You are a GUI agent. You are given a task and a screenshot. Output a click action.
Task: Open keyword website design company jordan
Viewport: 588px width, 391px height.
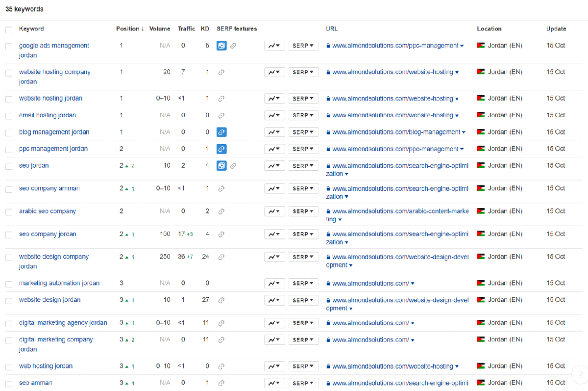pos(54,261)
